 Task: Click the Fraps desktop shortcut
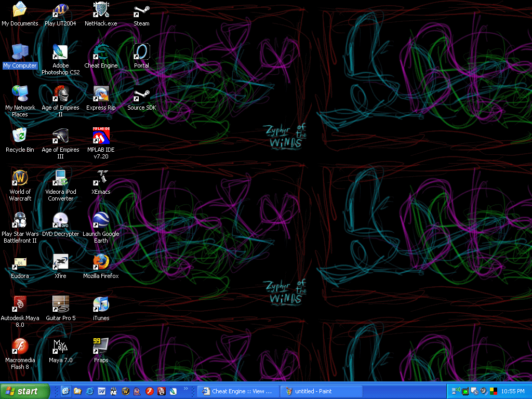101,351
